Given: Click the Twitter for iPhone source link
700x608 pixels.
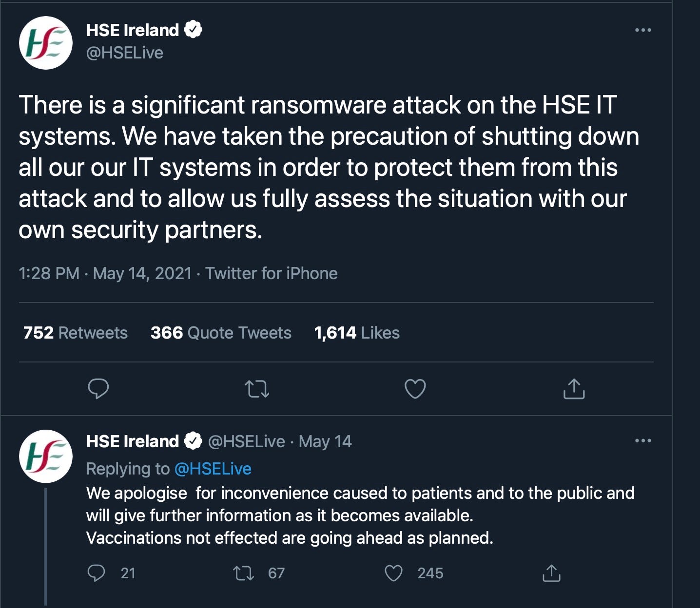Looking at the screenshot, I should tap(271, 273).
